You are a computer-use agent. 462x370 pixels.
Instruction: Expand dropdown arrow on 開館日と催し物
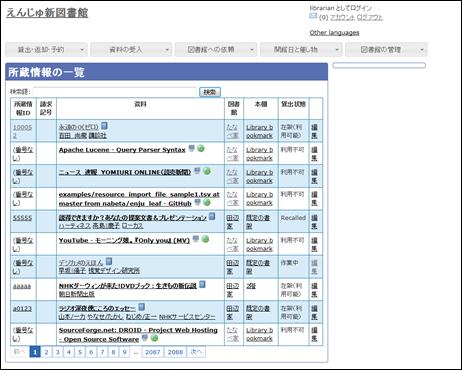tap(337, 50)
